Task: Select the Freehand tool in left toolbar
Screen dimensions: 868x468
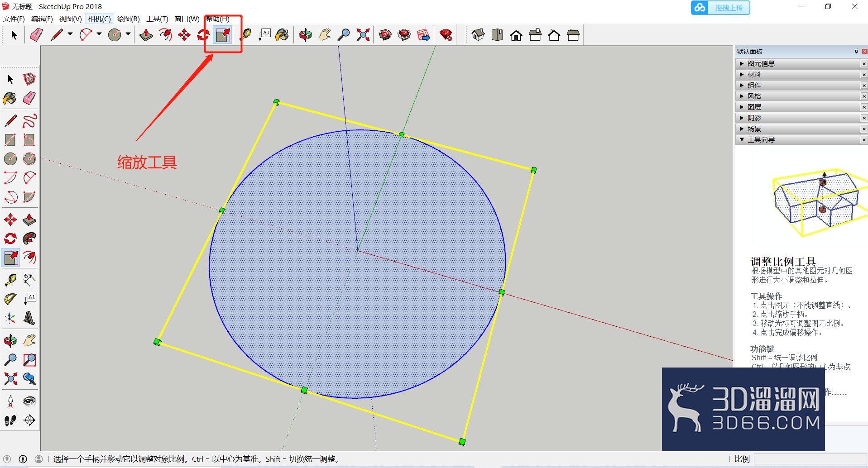Action: (29, 121)
